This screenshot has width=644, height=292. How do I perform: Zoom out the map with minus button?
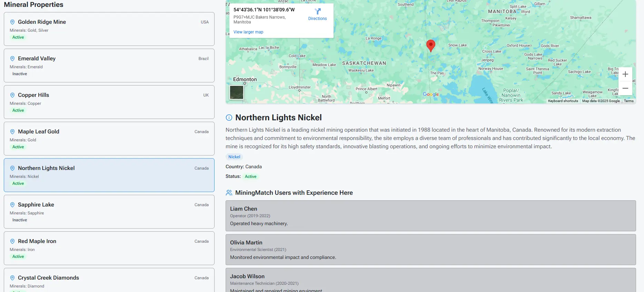[x=625, y=89]
